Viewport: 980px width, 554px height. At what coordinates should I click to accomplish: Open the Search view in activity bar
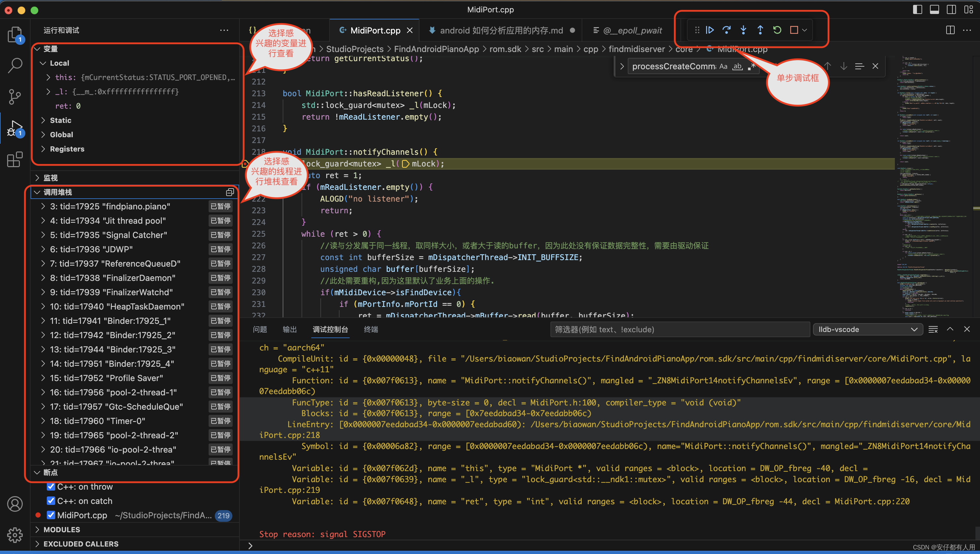coord(15,65)
